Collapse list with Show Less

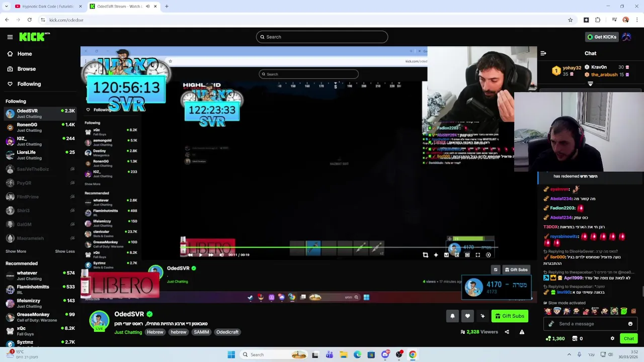coord(65,251)
